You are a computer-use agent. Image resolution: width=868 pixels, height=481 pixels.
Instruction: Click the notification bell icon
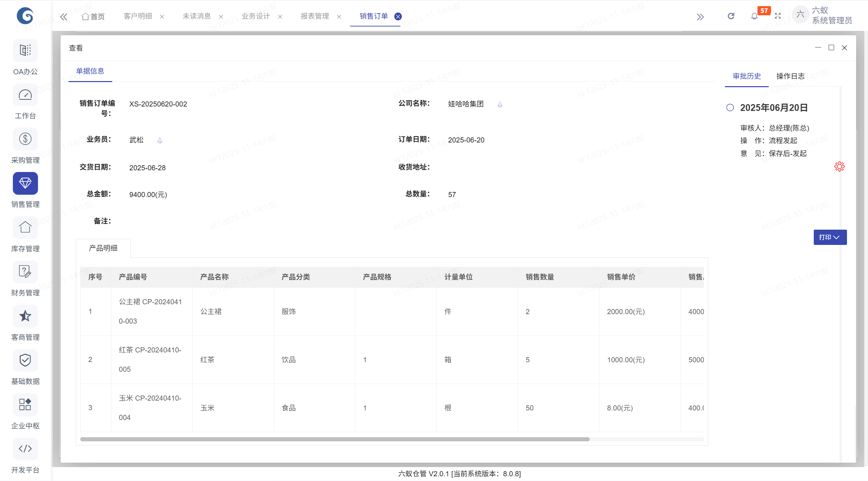(x=754, y=16)
